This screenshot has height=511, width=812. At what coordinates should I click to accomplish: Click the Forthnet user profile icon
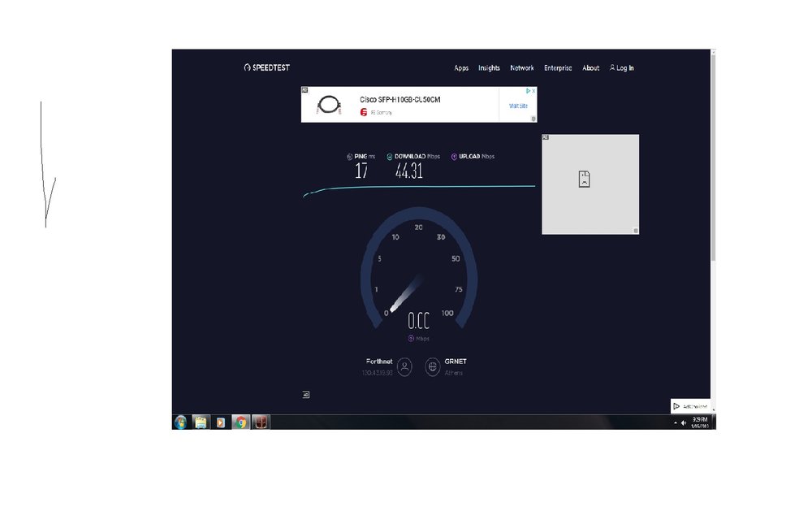click(x=405, y=367)
